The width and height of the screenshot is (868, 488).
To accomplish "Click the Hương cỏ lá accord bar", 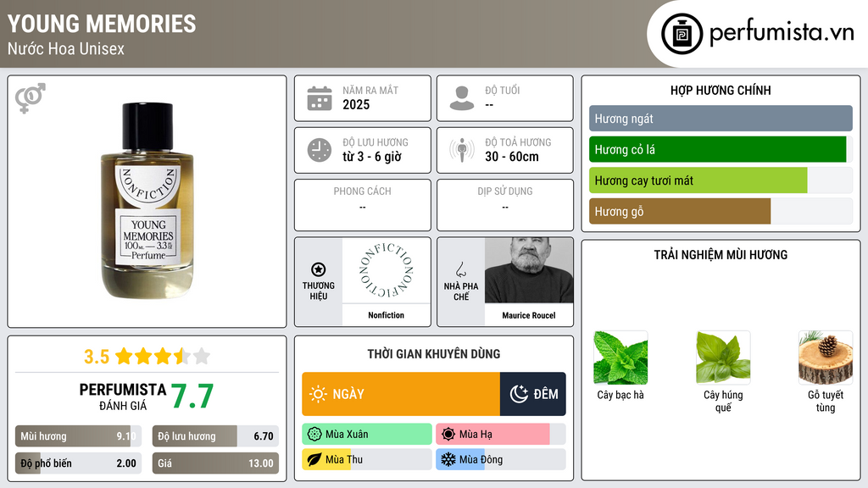I will 721,149.
